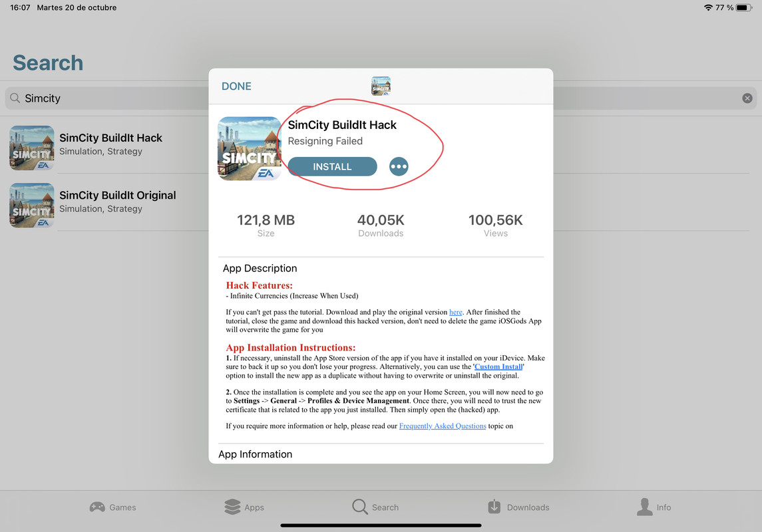Screen dimensions: 762x532
Task: Clear the Simcity search field text
Action: (x=747, y=98)
